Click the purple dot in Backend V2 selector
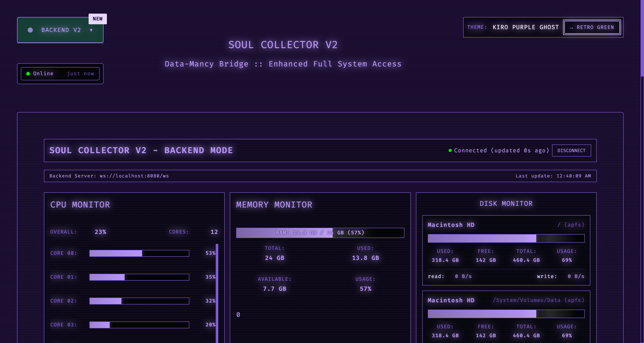Screen dimensions: 644x343 coord(30,30)
